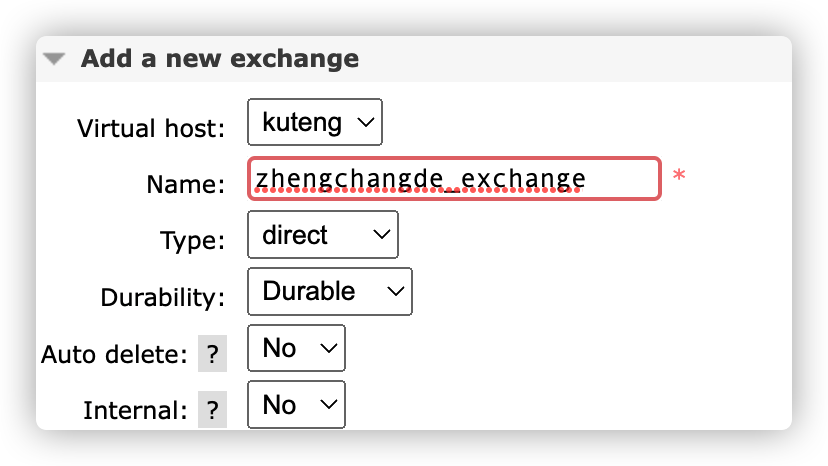Open the Auto delete No dropdown

pos(295,348)
